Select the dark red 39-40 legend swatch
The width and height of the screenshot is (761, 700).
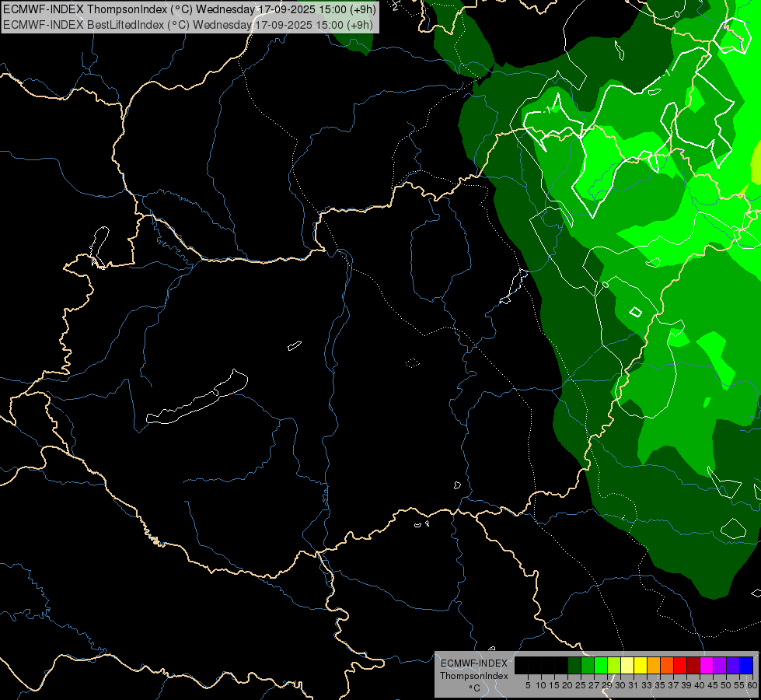(693, 665)
